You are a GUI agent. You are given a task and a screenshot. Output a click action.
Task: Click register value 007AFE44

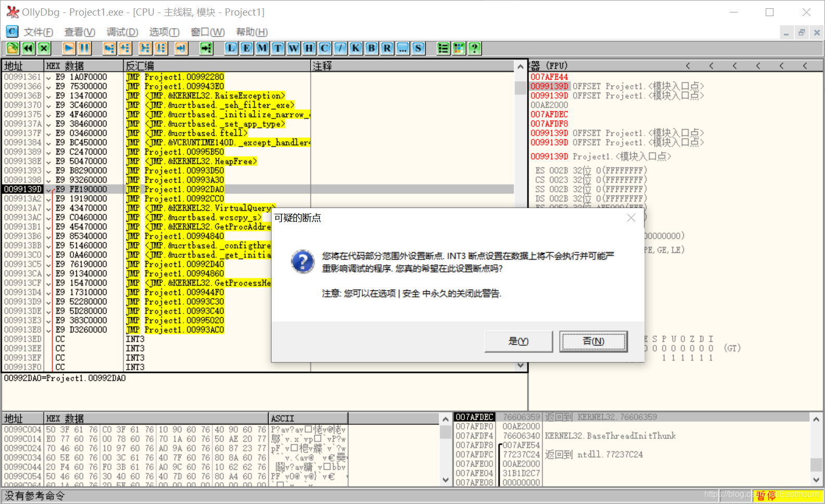(549, 77)
